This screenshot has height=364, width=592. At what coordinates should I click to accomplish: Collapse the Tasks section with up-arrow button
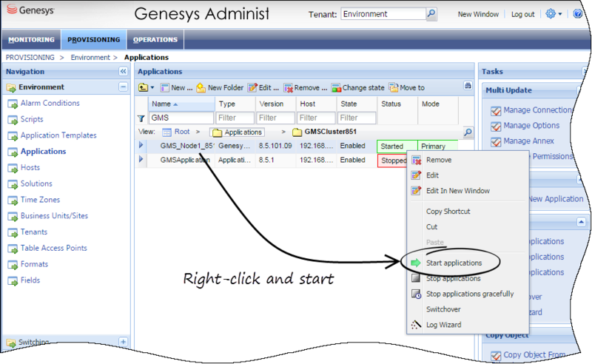click(581, 222)
